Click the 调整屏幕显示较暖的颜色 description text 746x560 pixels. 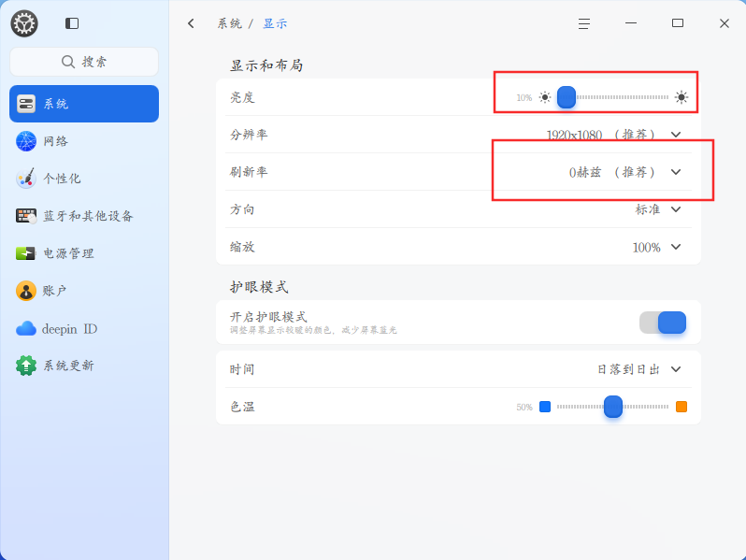pyautogui.click(x=313, y=330)
